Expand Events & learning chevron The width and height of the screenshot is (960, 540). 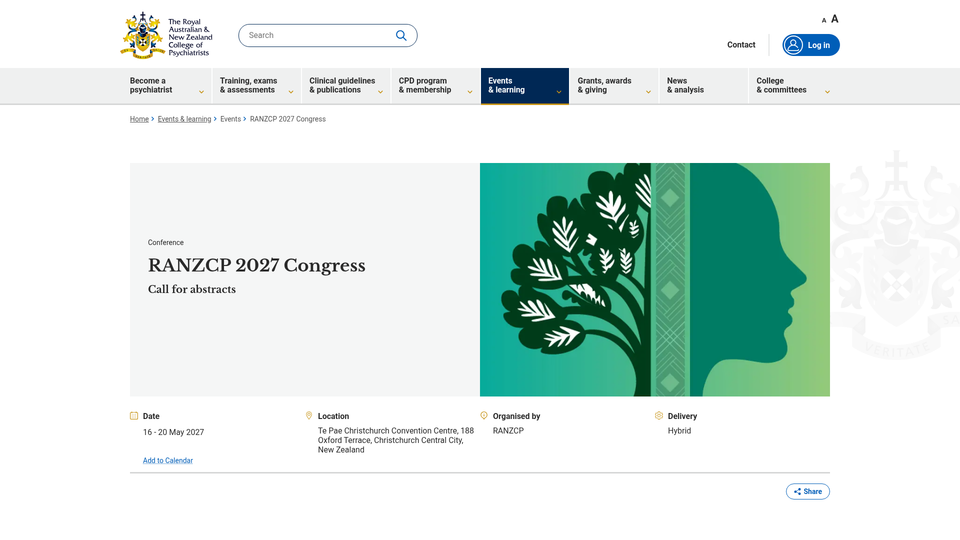pos(558,92)
